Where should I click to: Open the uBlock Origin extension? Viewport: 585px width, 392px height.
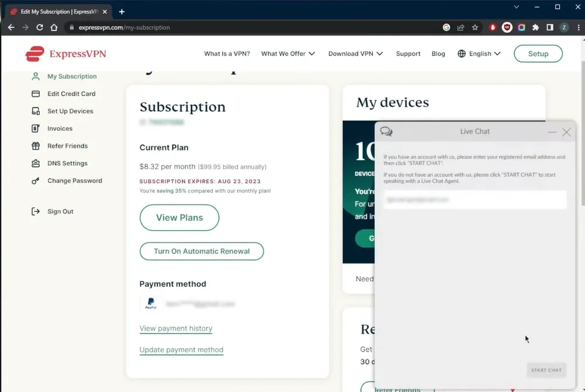[507, 27]
